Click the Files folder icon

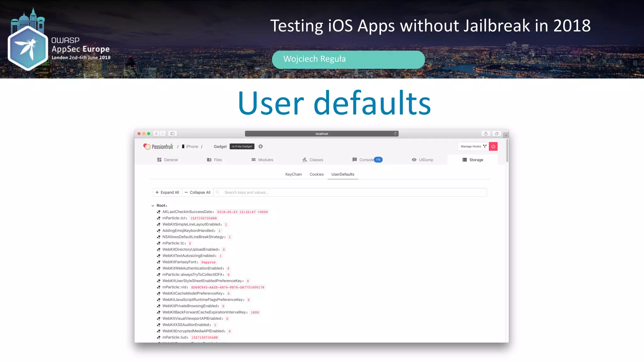point(209,160)
